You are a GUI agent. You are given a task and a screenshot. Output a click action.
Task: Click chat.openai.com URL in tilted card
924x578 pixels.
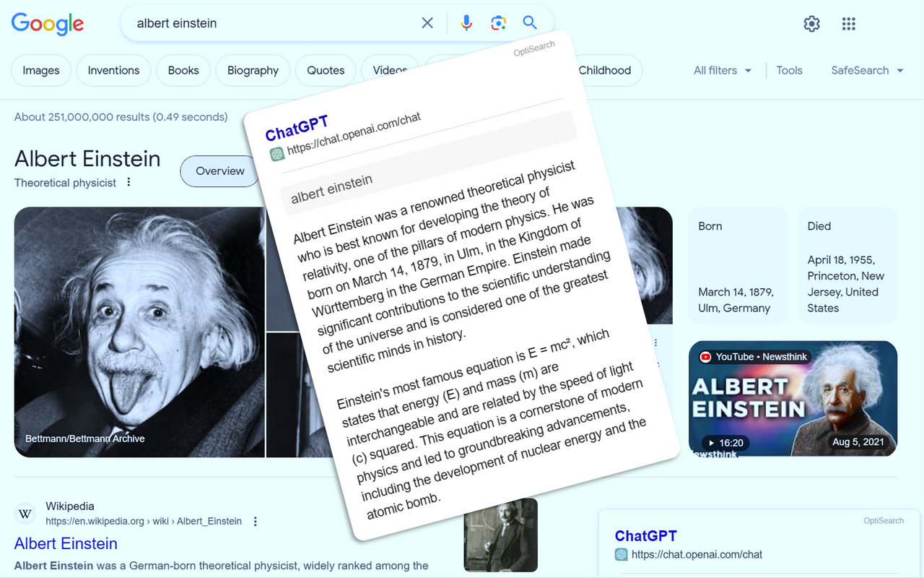click(354, 134)
